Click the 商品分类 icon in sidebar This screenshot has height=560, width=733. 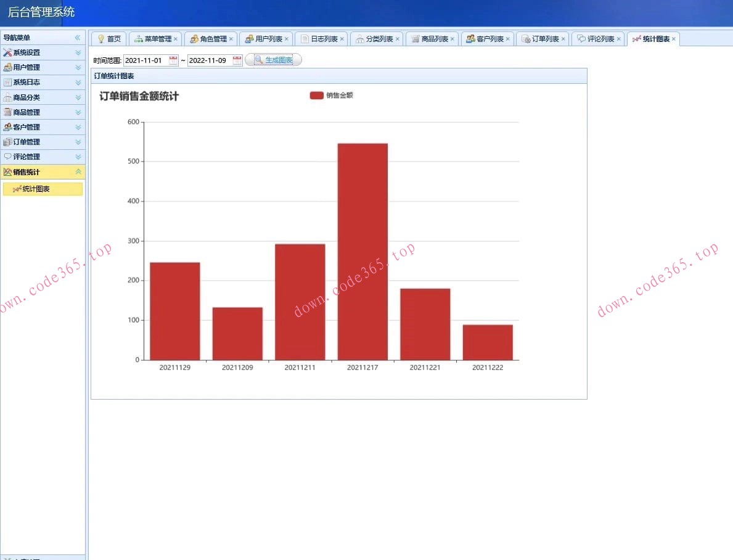[7, 97]
